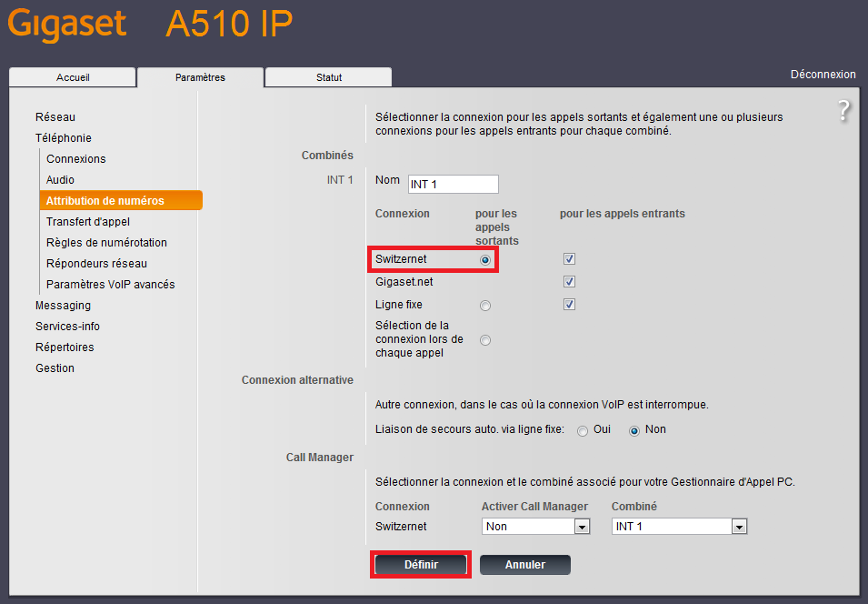Viewport: 868px width, 604px height.
Task: Open the Gestion menu section
Action: click(x=55, y=367)
